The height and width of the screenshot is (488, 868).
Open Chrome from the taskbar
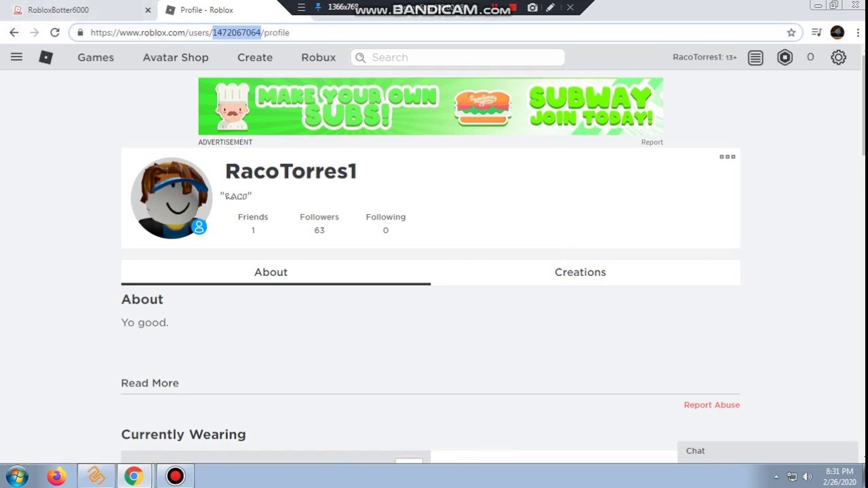(134, 476)
